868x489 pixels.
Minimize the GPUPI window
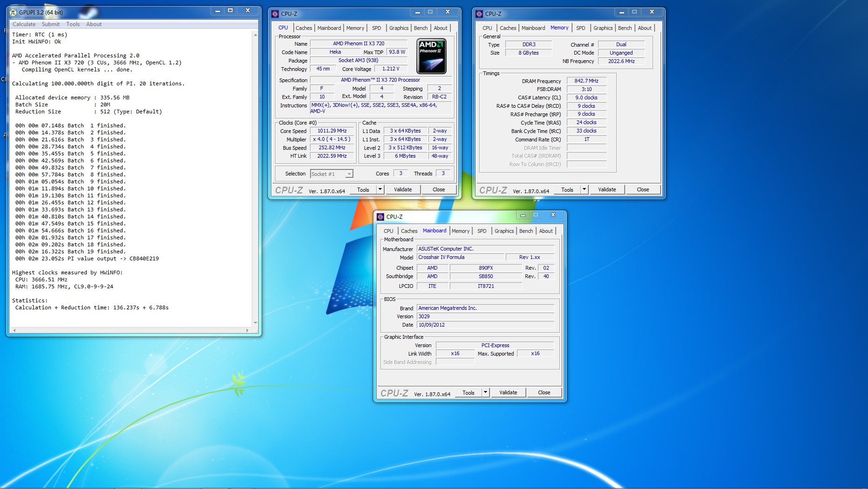click(x=217, y=11)
